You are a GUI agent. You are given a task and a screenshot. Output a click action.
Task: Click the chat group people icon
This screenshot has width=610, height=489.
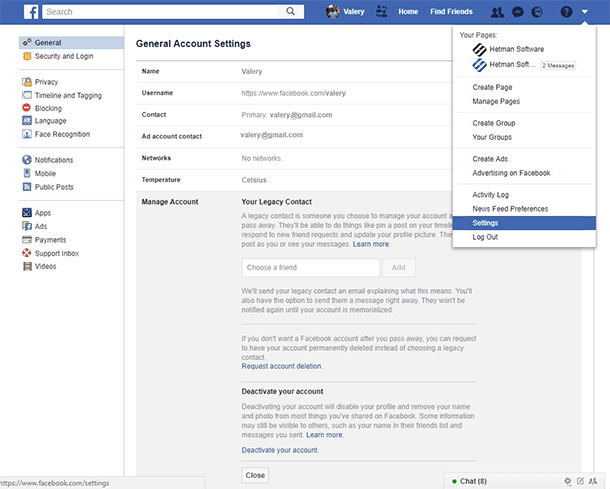pos(593,481)
